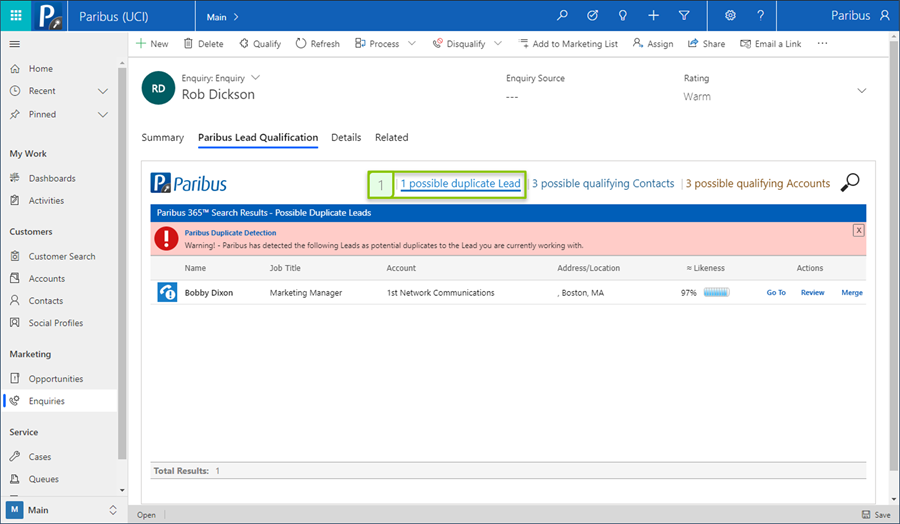
Task: Open Dashboards in sidebar
Action: tap(52, 178)
